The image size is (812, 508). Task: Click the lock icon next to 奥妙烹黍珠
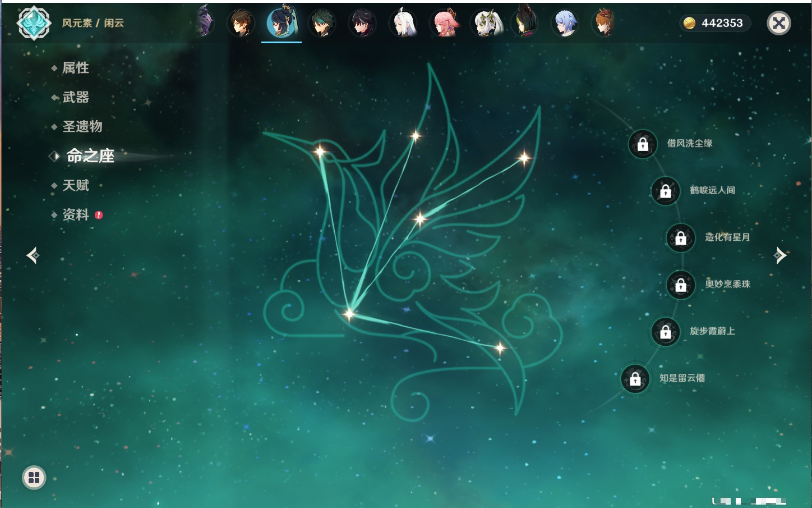[x=681, y=285]
